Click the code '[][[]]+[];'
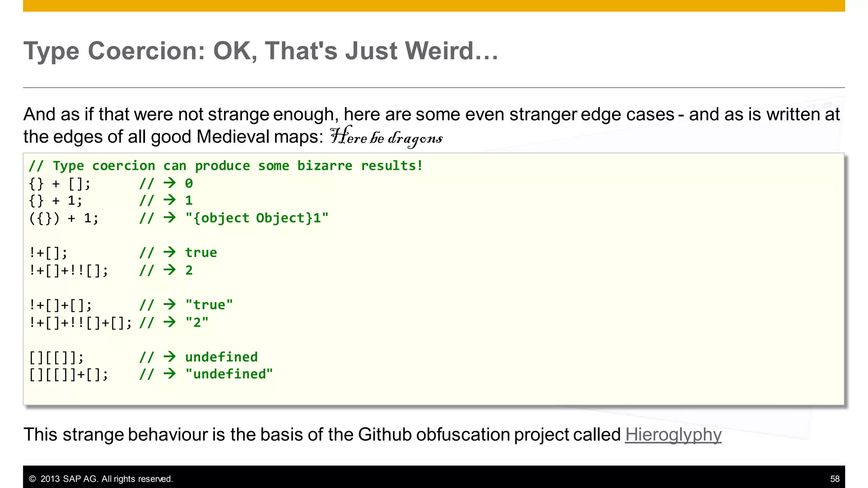This screenshot has width=868, height=488. pyautogui.click(x=69, y=374)
